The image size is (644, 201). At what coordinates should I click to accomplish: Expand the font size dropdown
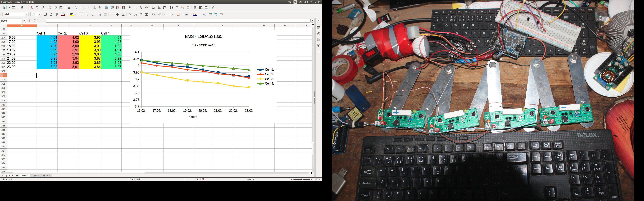(x=40, y=14)
